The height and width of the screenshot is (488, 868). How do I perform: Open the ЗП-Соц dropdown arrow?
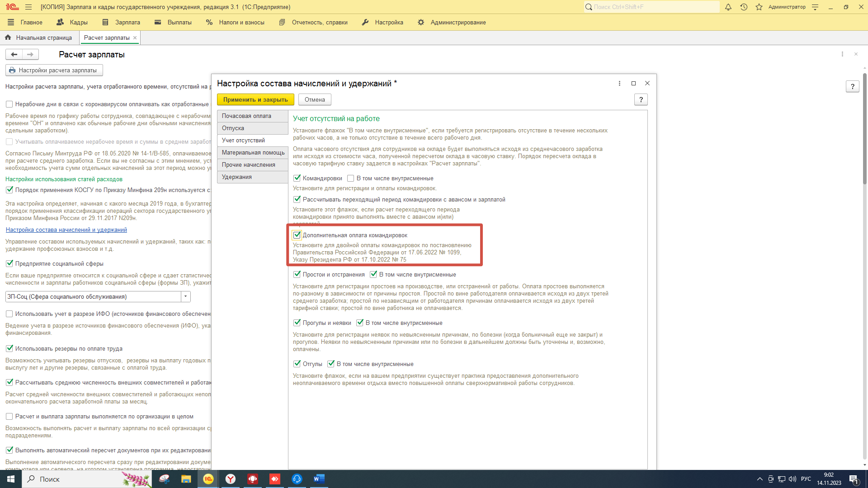click(x=186, y=296)
